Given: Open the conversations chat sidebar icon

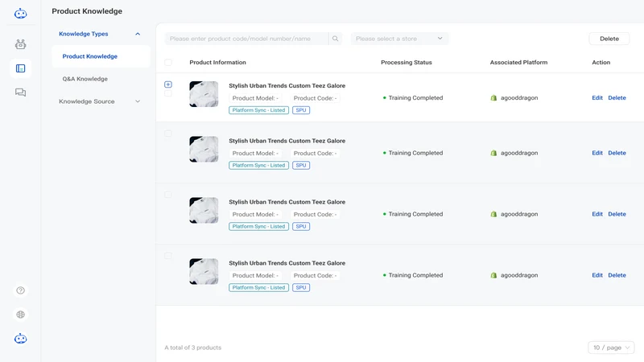Looking at the screenshot, I should pyautogui.click(x=21, y=93).
